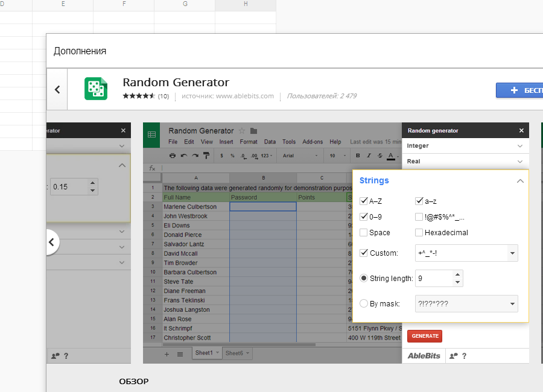Viewport: 543px width, 392px height.
Task: Click the source www.ablebits.com text
Action: click(x=227, y=96)
